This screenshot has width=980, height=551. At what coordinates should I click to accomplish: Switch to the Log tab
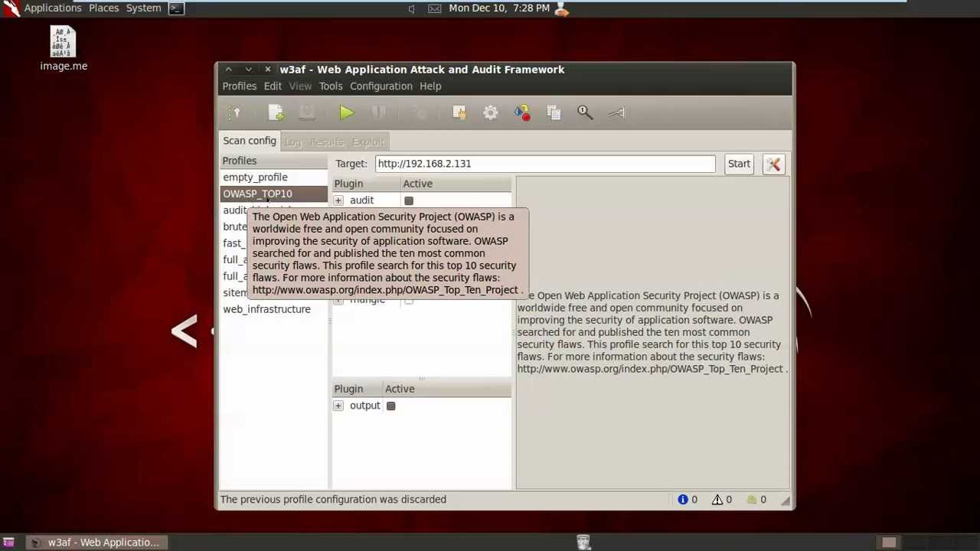pos(293,142)
